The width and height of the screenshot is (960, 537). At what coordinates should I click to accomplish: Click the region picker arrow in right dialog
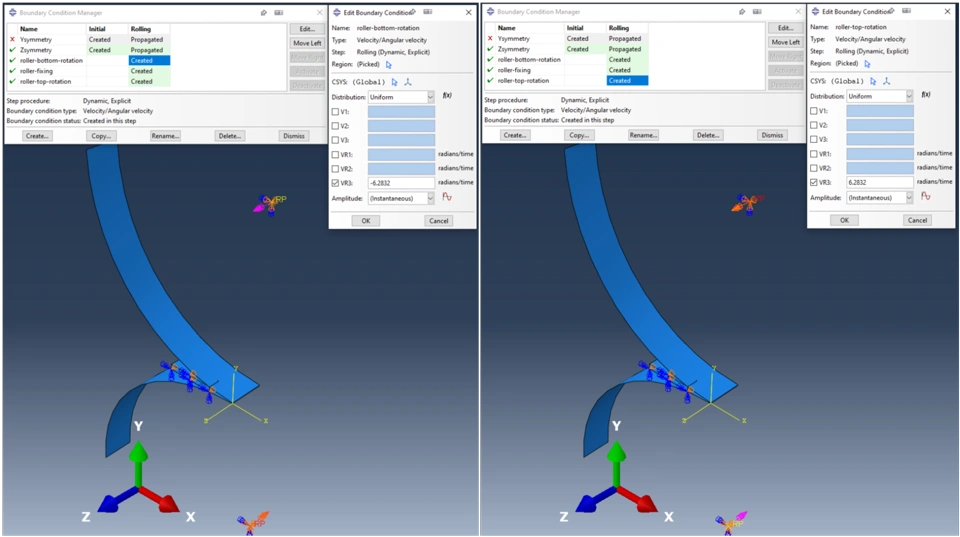pyautogui.click(x=867, y=64)
